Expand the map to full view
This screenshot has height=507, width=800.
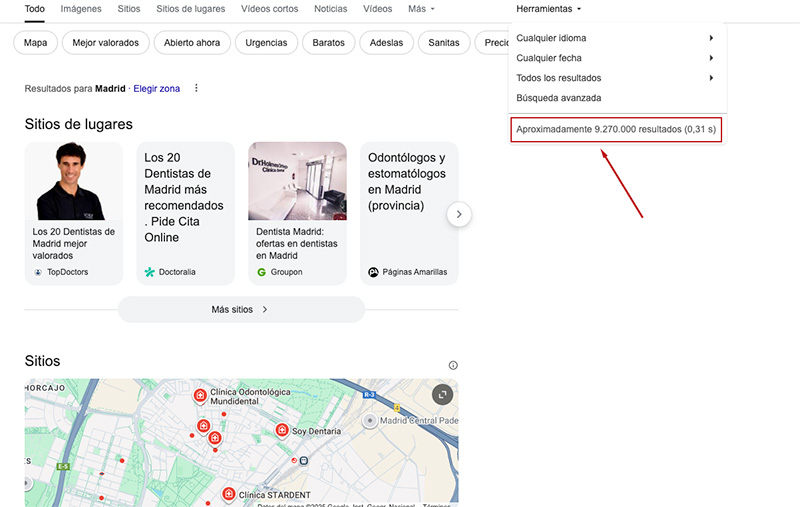[x=442, y=395]
